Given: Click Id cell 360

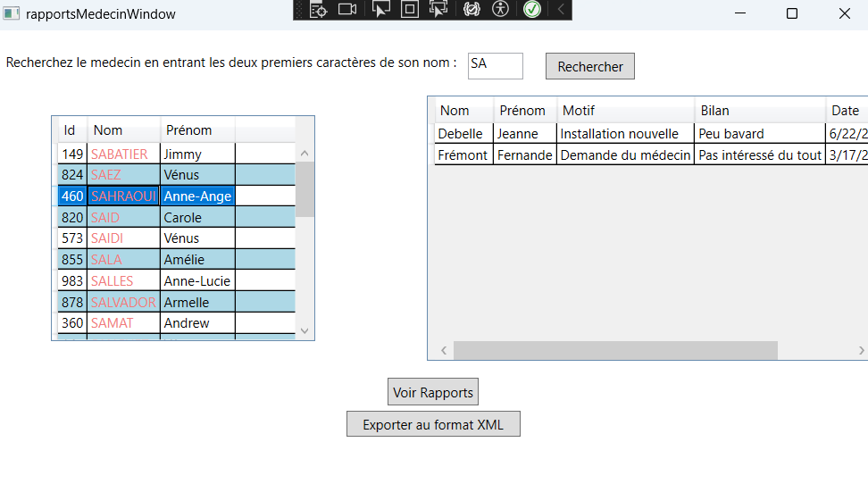Looking at the screenshot, I should click(72, 323).
